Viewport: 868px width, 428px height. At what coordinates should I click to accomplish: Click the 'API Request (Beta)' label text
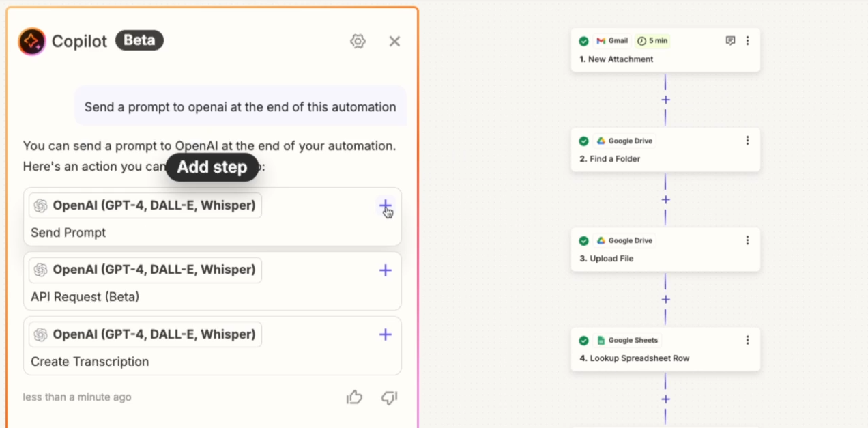[85, 297]
